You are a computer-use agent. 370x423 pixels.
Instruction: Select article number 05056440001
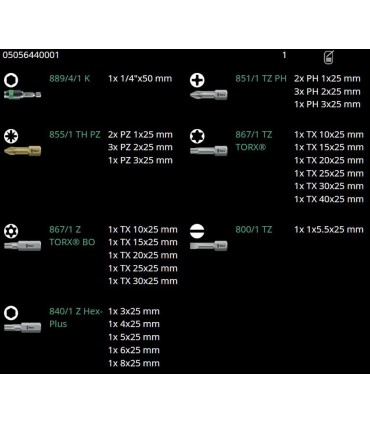(x=31, y=55)
